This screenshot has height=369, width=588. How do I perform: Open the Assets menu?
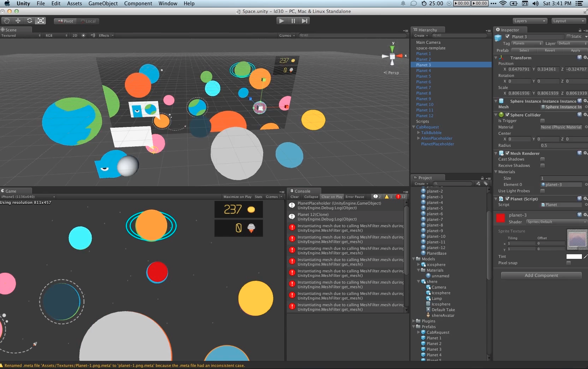click(74, 4)
